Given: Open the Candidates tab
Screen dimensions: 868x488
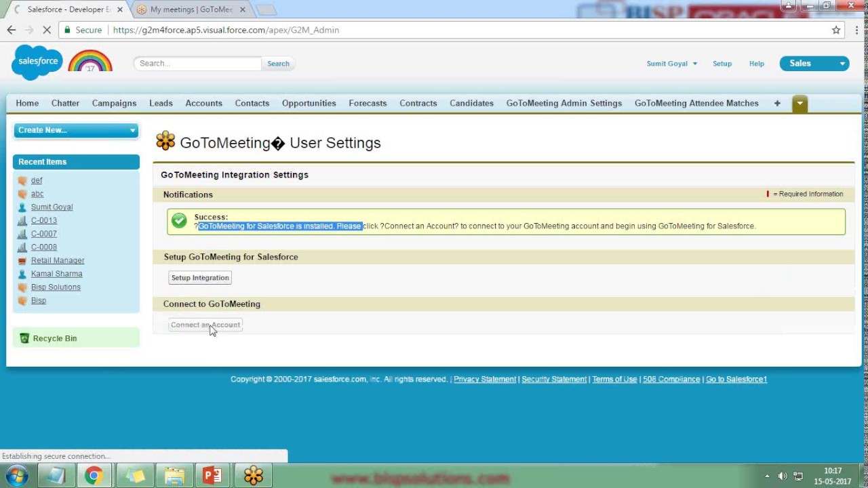Looking at the screenshot, I should coord(471,103).
